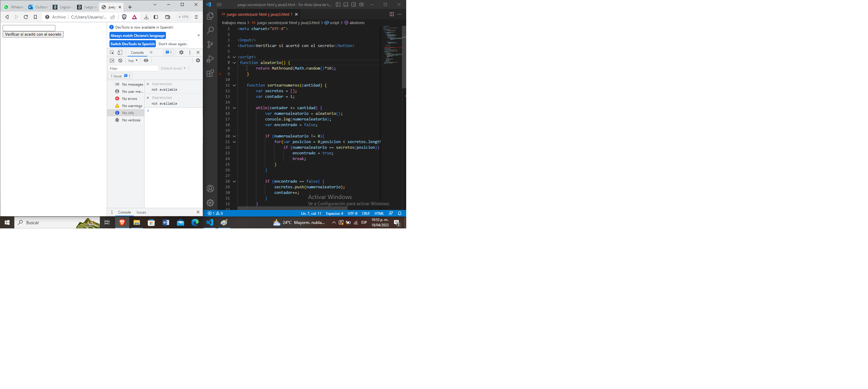Select the inspect element icon in DevTools toolbar

pyautogui.click(x=111, y=51)
